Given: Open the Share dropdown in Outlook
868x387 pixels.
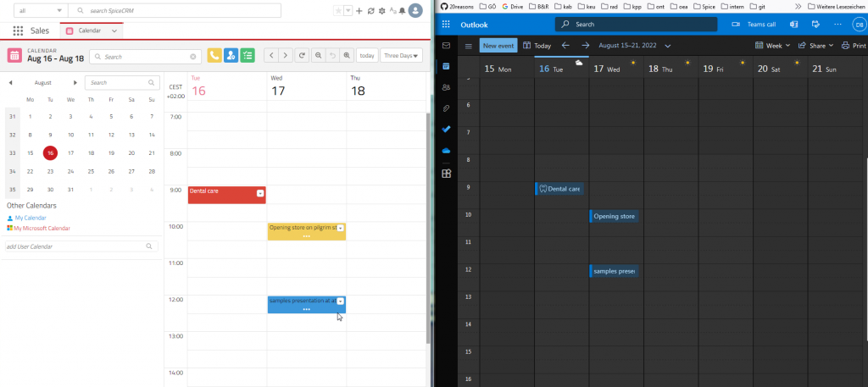Looking at the screenshot, I should (816, 46).
